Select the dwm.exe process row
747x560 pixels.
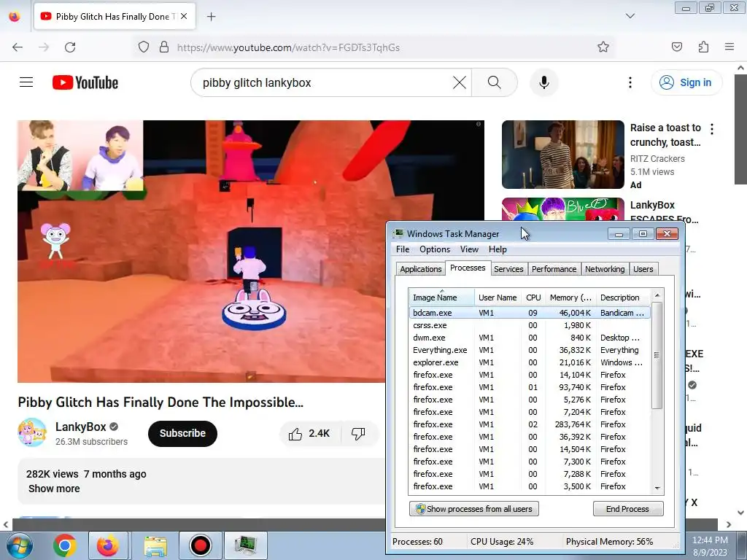pos(530,338)
